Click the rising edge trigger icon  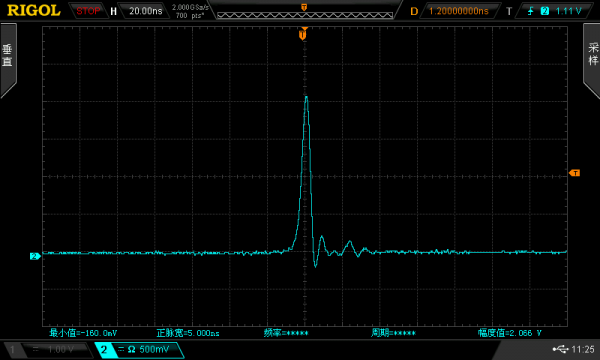coord(530,11)
